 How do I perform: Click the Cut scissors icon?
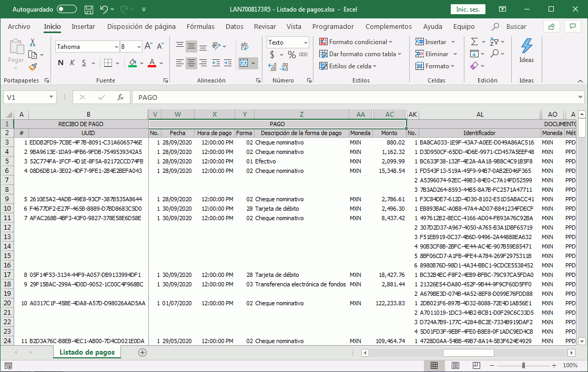coord(33,43)
